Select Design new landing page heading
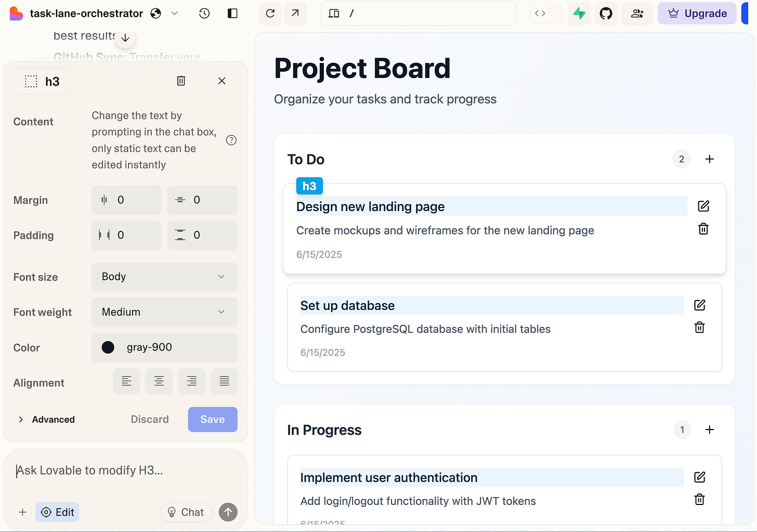 (370, 207)
